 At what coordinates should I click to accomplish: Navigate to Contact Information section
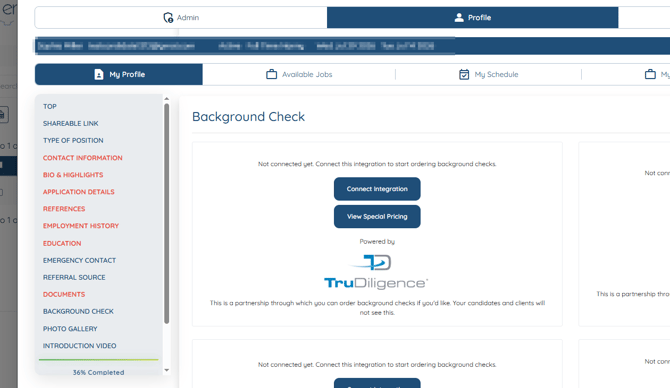(82, 158)
